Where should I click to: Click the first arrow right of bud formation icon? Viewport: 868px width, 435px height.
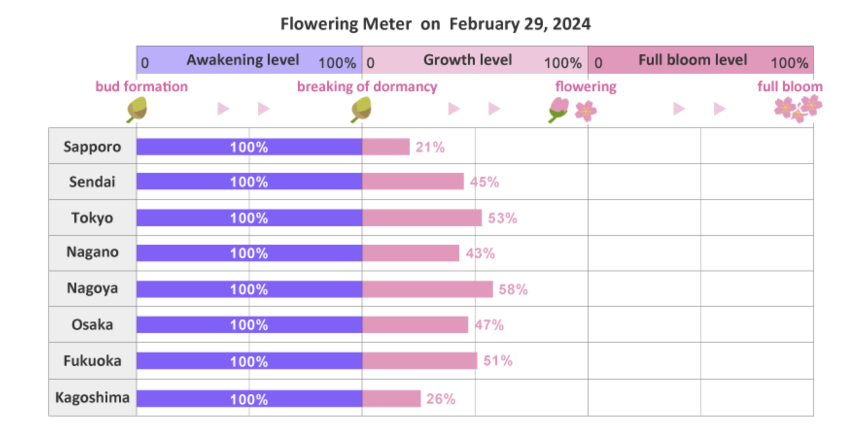point(223,109)
